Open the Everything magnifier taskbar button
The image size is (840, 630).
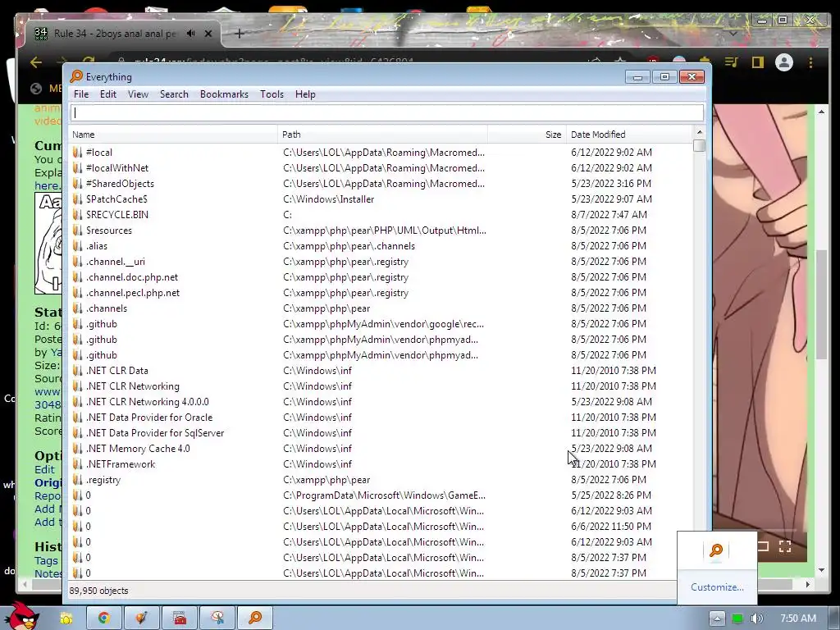click(x=256, y=619)
